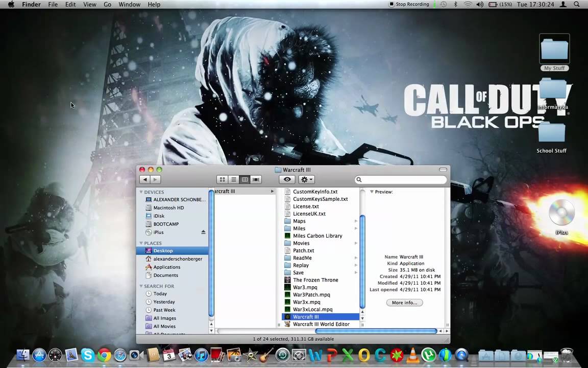The width and height of the screenshot is (588, 368).
Task: Click the More info... button
Action: tap(404, 303)
